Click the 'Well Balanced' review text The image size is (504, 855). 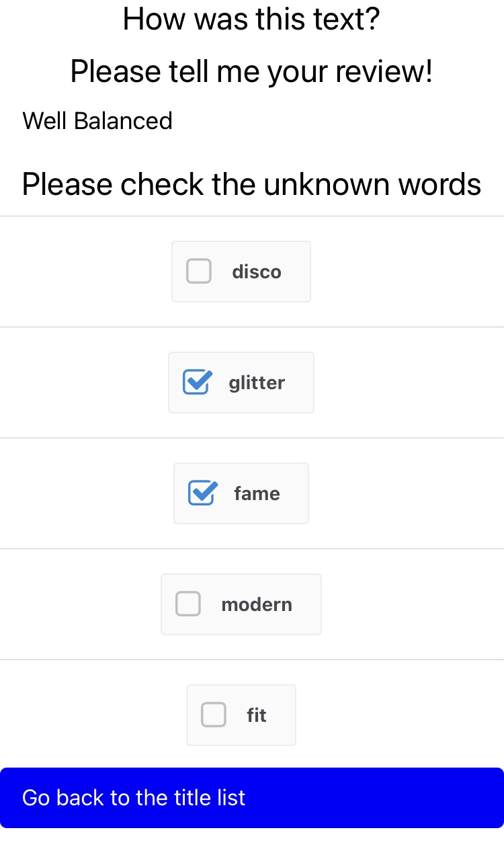pos(97,121)
